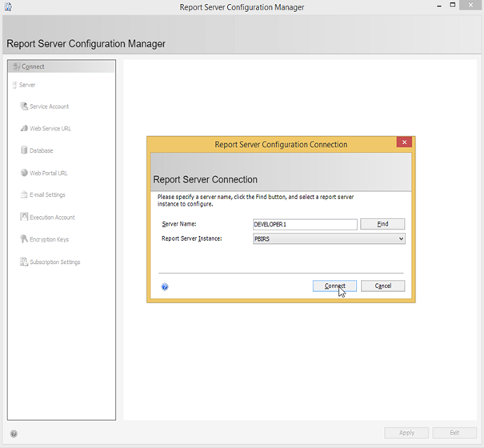This screenshot has height=448, width=484.
Task: Click the Execution Account icon
Action: coord(24,217)
